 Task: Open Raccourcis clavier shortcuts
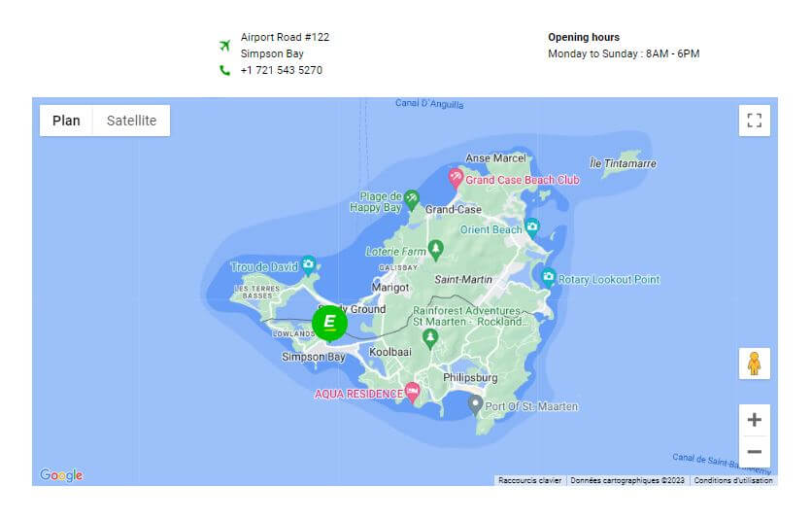click(x=529, y=480)
